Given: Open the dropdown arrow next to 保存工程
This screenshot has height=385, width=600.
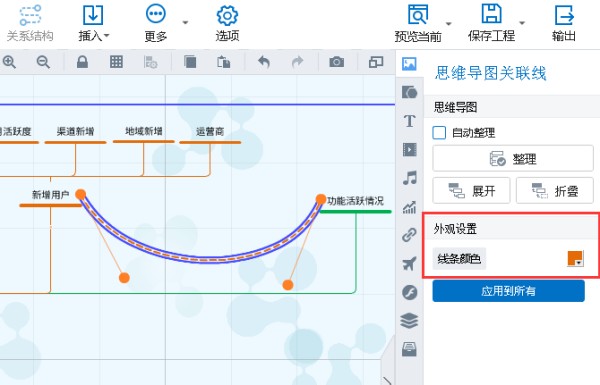Looking at the screenshot, I should pos(522,23).
